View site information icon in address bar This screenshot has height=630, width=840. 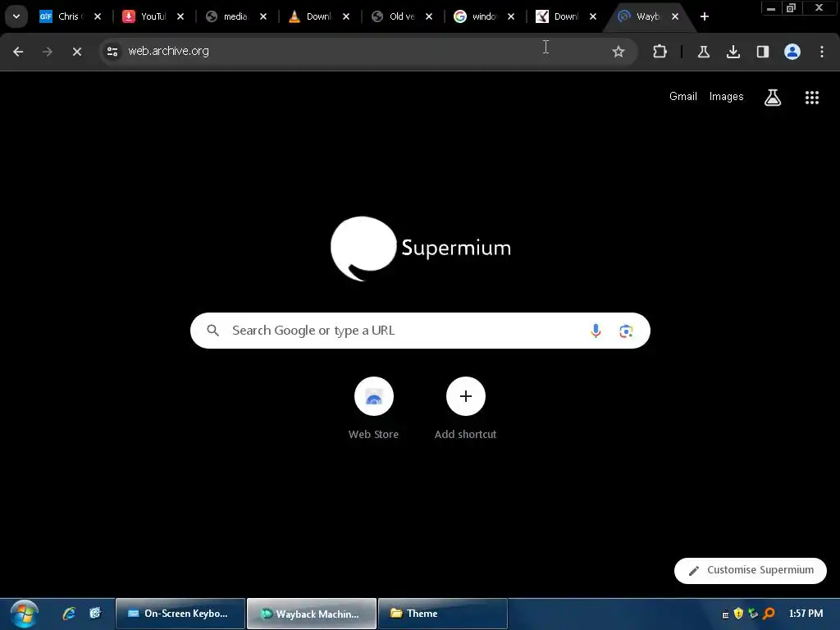click(x=112, y=52)
